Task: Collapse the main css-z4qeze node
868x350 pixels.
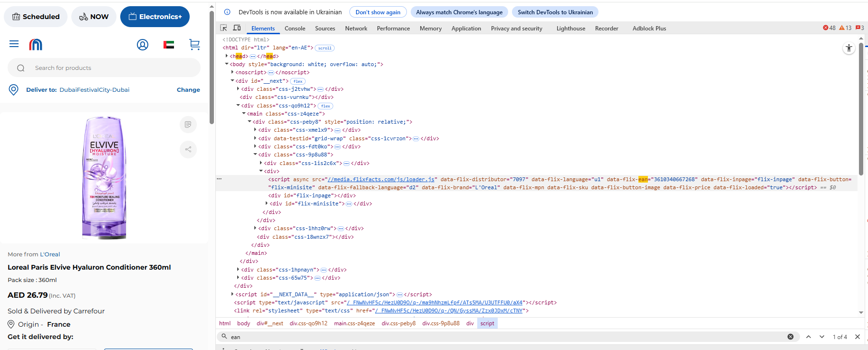Action: [244, 114]
